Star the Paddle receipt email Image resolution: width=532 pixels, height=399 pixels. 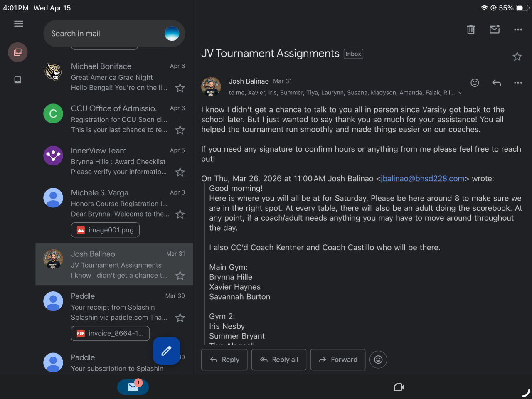pyautogui.click(x=180, y=318)
